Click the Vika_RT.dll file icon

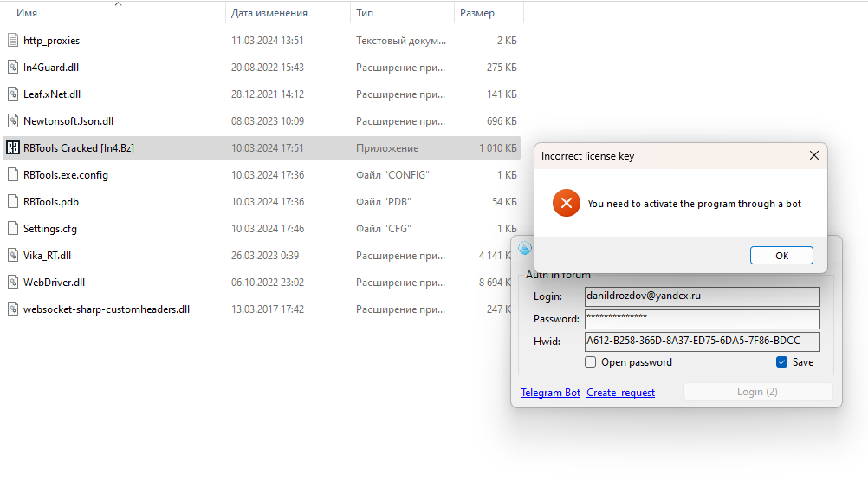click(x=13, y=256)
